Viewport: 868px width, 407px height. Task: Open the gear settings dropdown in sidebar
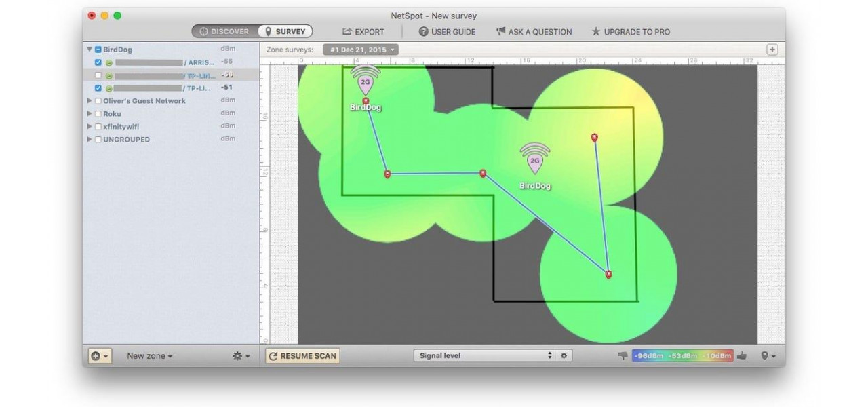[241, 356]
